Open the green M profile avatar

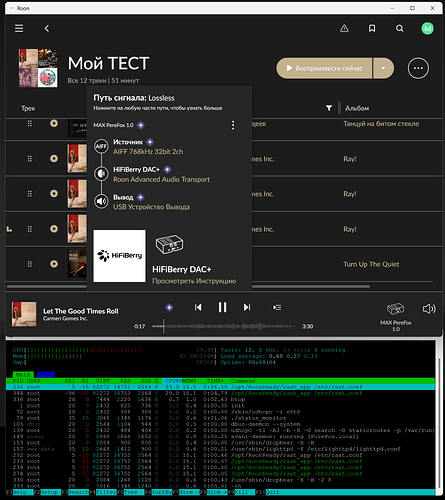(x=427, y=29)
